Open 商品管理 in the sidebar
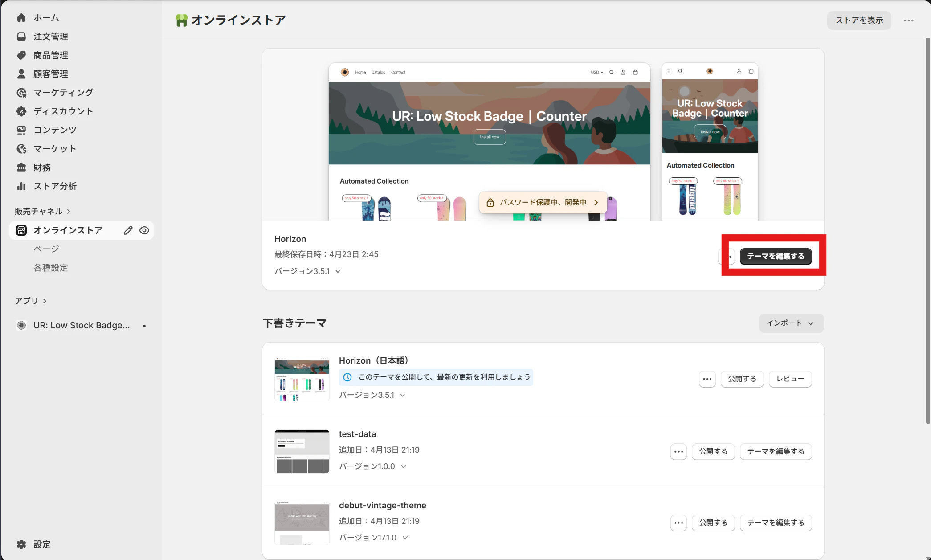The width and height of the screenshot is (931, 560). click(51, 55)
